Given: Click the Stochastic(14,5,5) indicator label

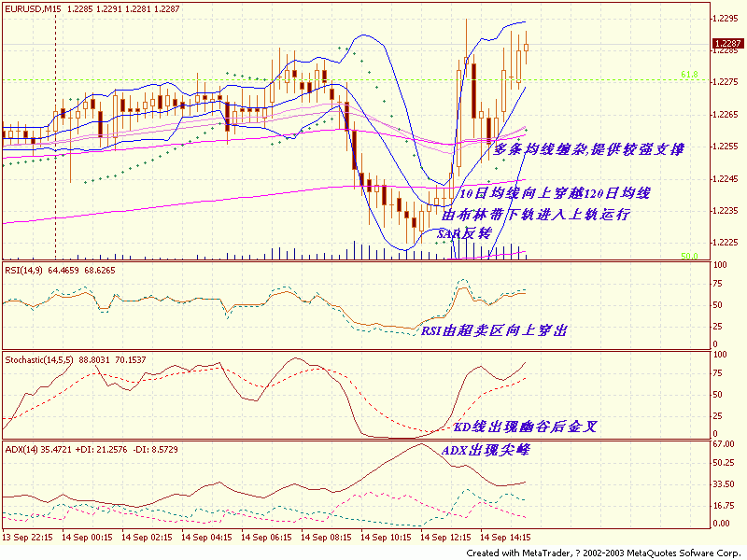Looking at the screenshot, I should point(39,360).
